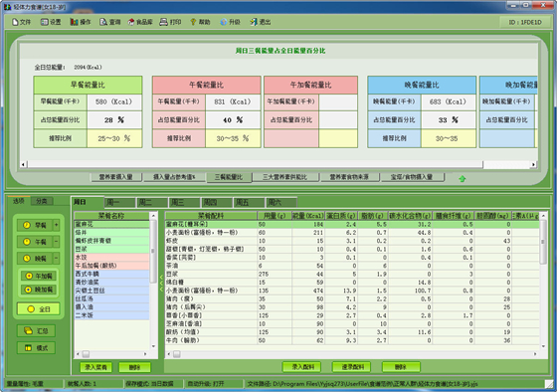557x392 pixels.
Task: Select the 午后加餐(酸奶) dish row
Action: [x=111, y=266]
